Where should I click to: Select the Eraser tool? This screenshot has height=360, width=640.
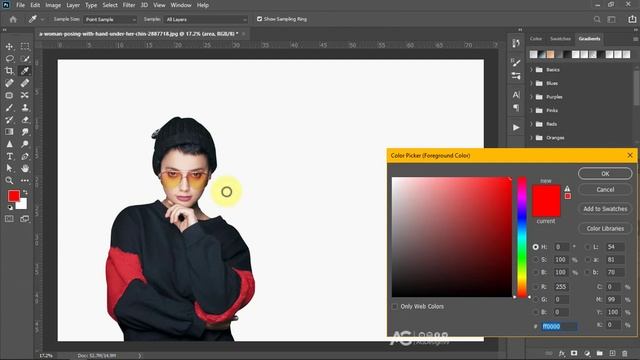pyautogui.click(x=25, y=120)
